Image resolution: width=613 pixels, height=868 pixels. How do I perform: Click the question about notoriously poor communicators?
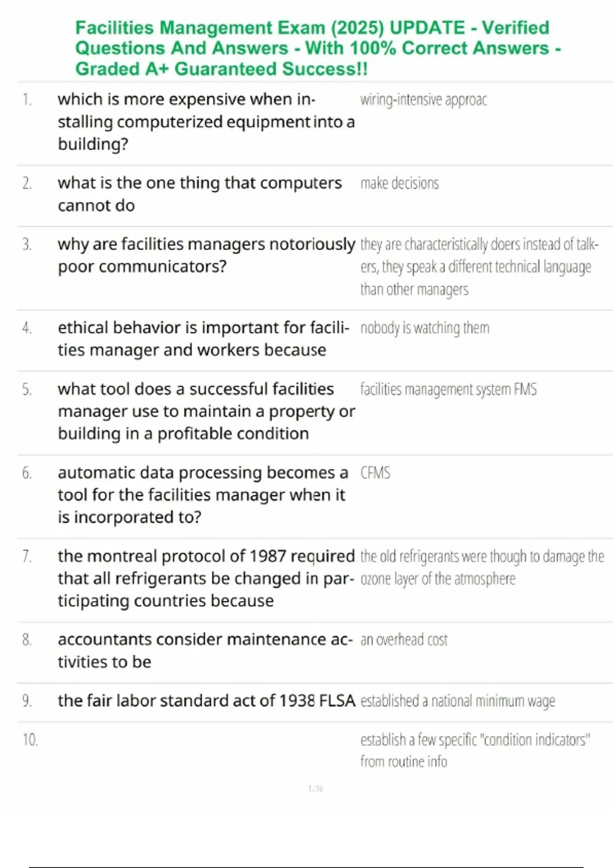[x=206, y=255]
